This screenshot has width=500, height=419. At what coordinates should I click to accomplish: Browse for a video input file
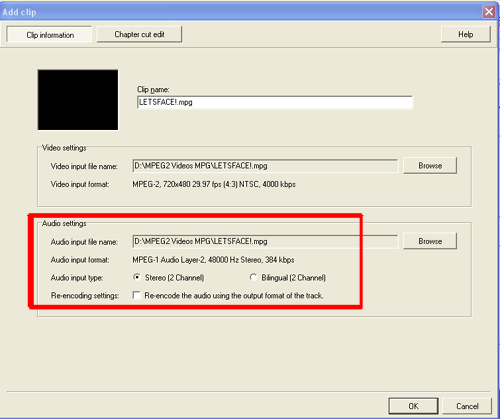point(430,166)
